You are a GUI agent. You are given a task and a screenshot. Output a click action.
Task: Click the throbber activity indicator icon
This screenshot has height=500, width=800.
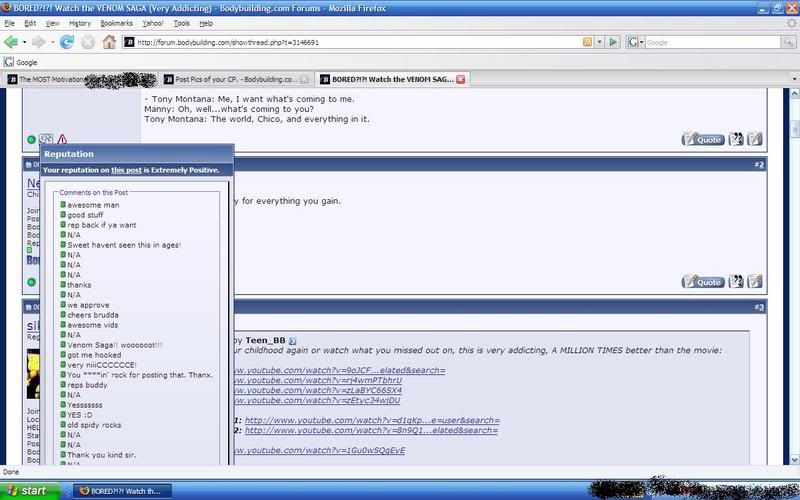click(791, 23)
